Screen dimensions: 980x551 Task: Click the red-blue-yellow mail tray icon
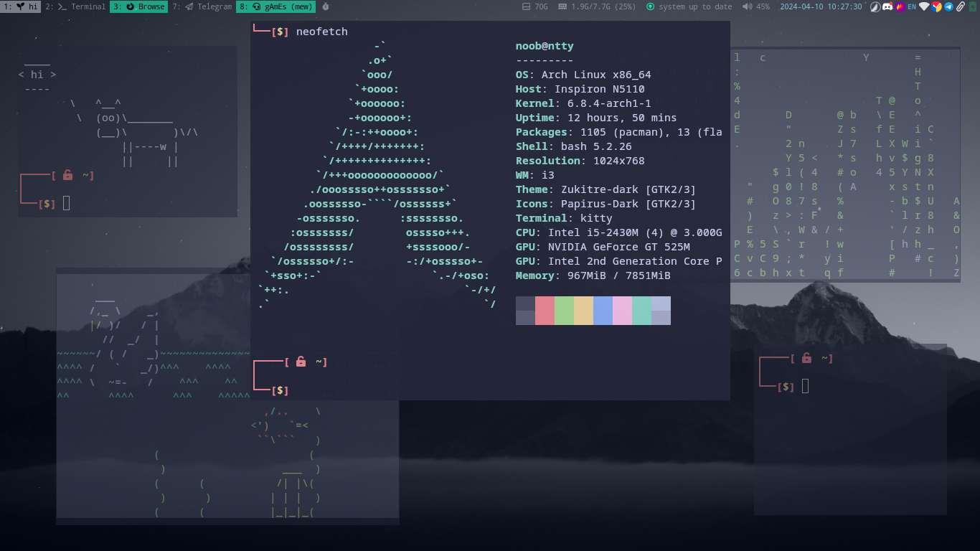pyautogui.click(x=937, y=6)
